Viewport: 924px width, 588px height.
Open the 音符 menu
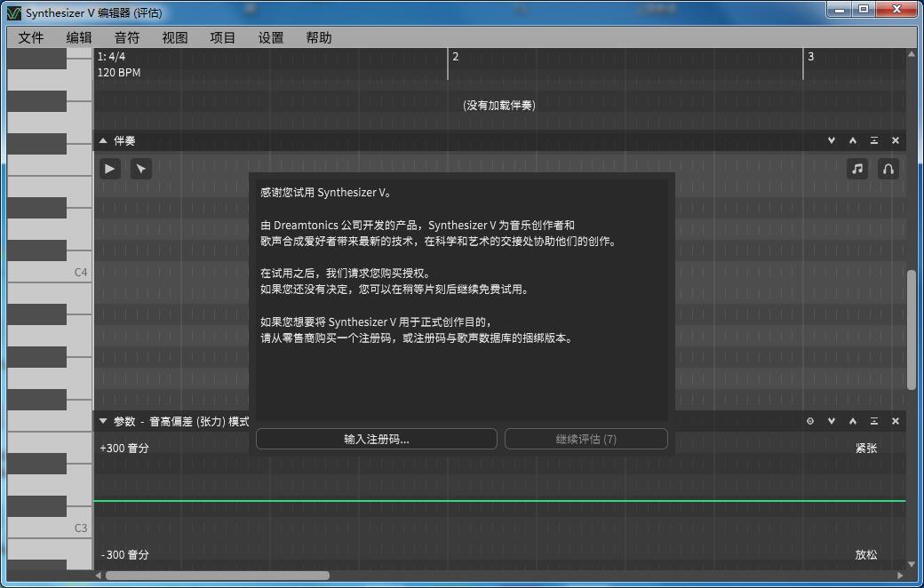point(127,37)
